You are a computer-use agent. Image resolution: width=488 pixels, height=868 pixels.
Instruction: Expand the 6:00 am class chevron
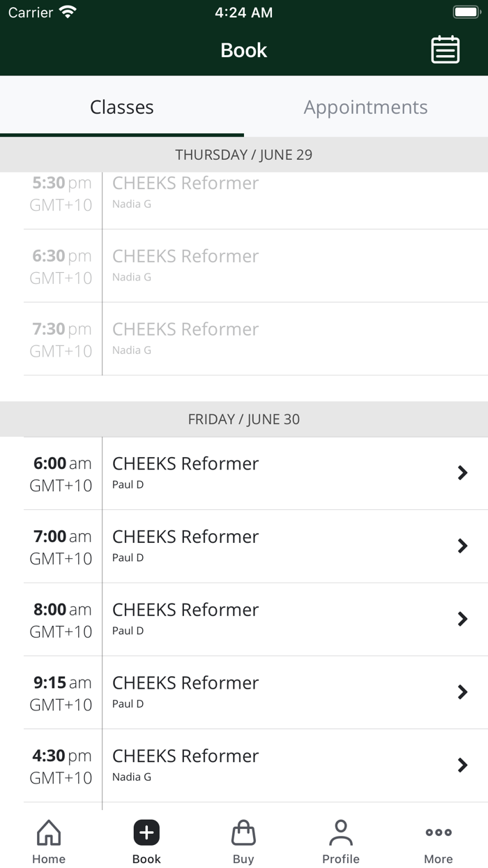pyautogui.click(x=462, y=473)
